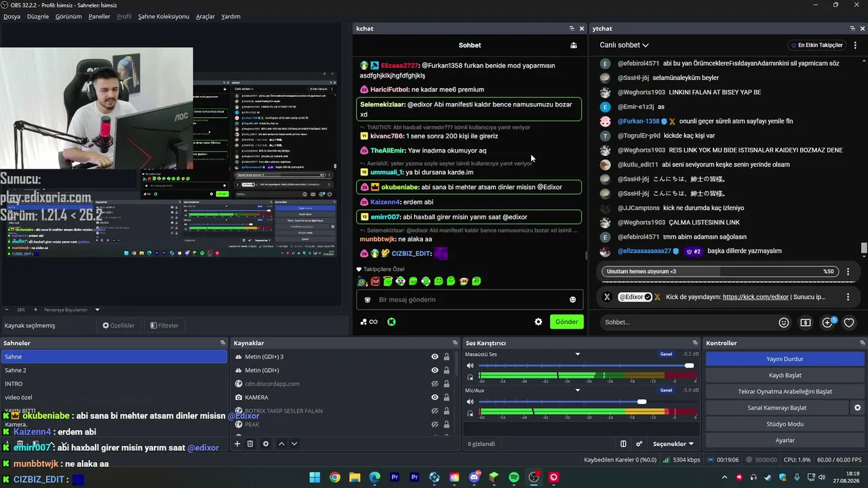Open virtual camera settings gear icon
The width and height of the screenshot is (868, 488).
pyautogui.click(x=857, y=408)
